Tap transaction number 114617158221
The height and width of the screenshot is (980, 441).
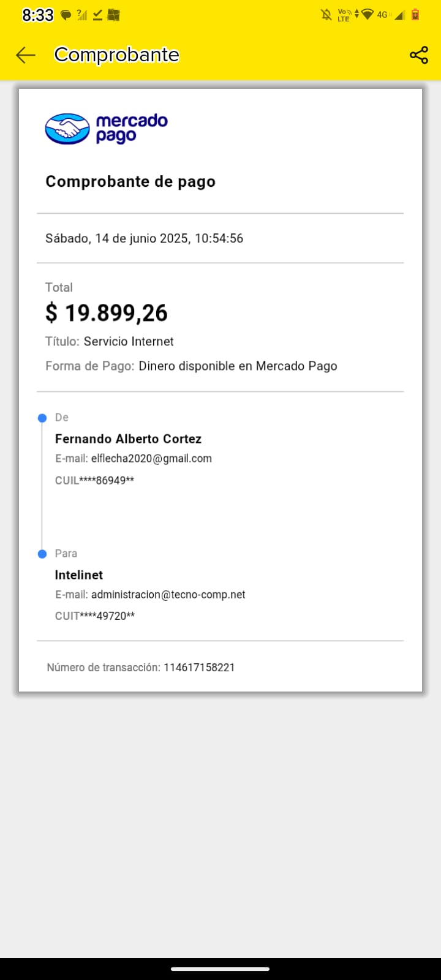(199, 668)
